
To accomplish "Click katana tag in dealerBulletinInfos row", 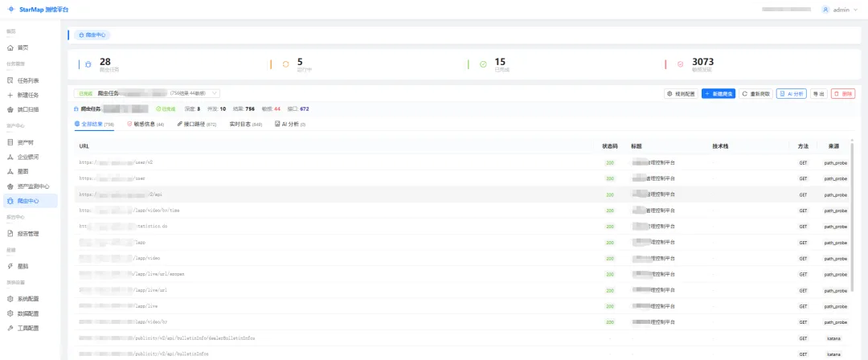I will point(834,337).
